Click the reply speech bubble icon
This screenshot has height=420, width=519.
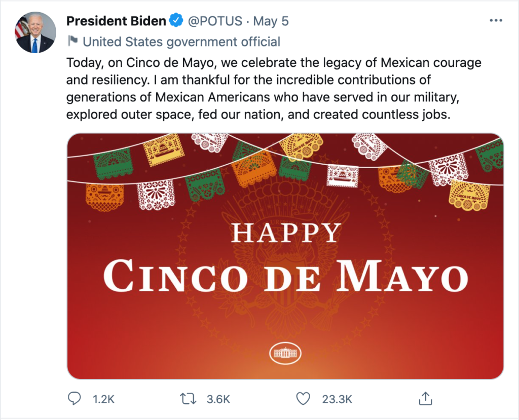coord(74,399)
